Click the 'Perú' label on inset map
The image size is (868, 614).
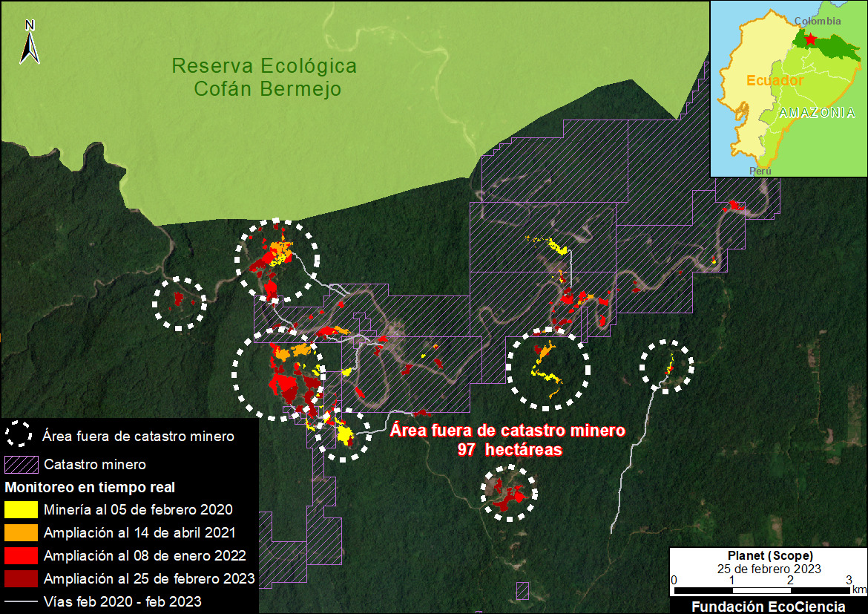pyautogui.click(x=760, y=172)
